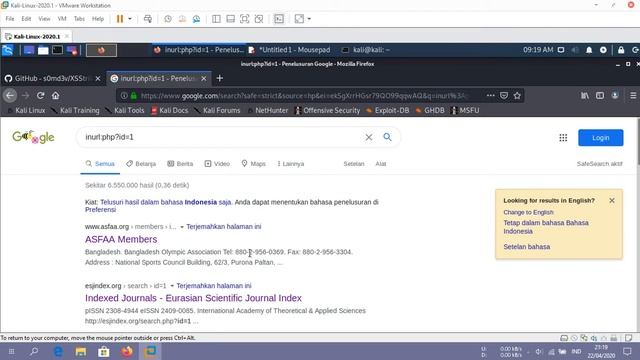Image resolution: width=640 pixels, height=360 pixels.
Task: Open the Alat tools option
Action: [381, 164]
